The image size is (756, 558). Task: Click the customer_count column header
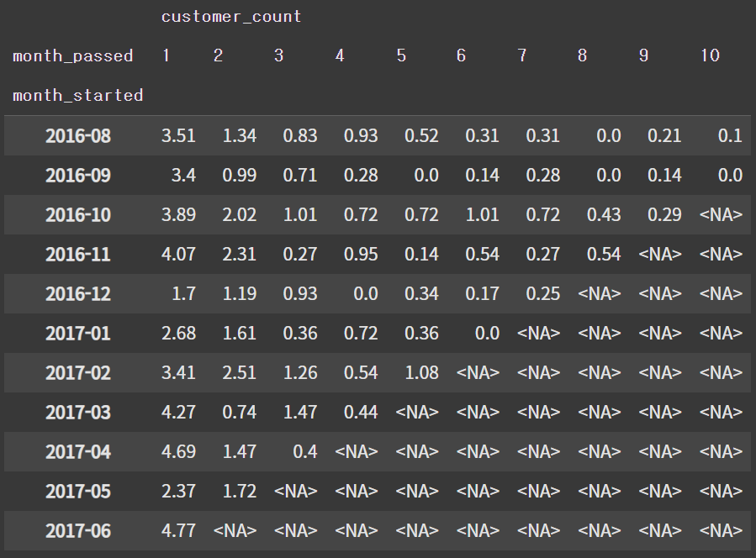point(231,17)
